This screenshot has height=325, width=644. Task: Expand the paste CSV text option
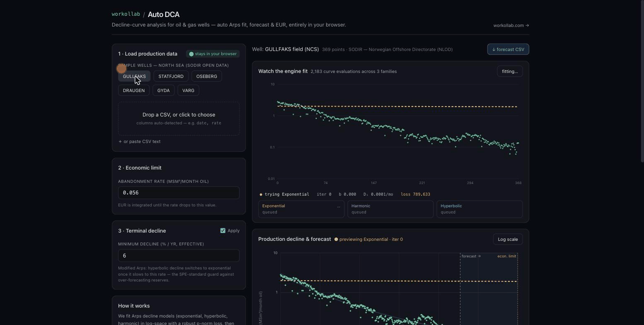(140, 141)
